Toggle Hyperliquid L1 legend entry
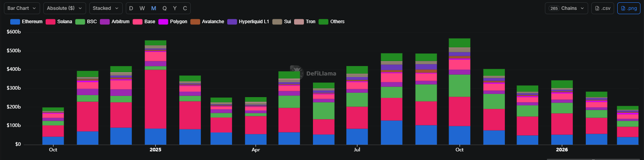 pyautogui.click(x=248, y=22)
